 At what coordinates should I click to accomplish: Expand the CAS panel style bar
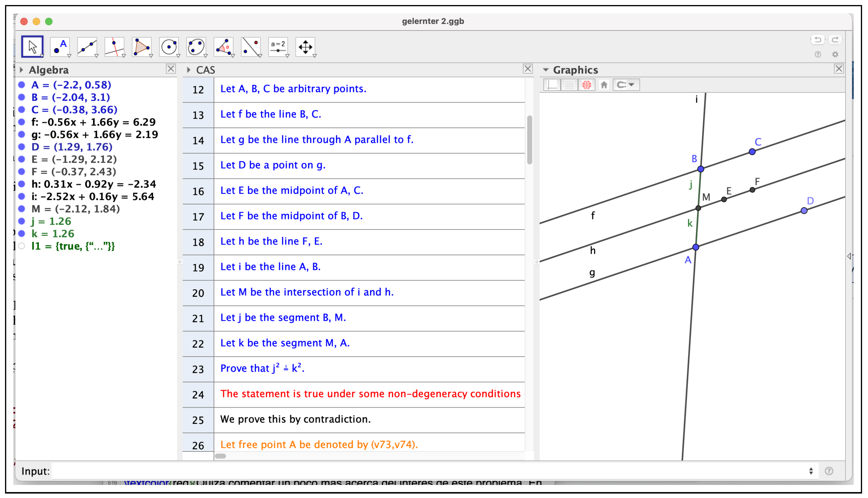189,70
